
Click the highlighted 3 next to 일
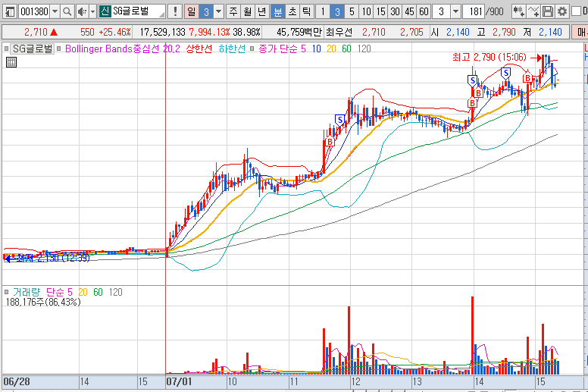tap(206, 11)
